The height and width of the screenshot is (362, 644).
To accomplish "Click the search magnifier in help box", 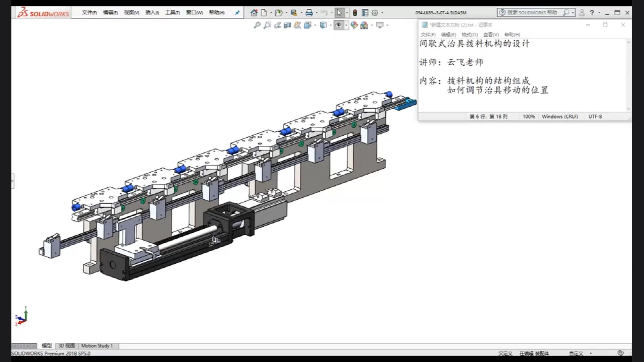I will coord(566,13).
